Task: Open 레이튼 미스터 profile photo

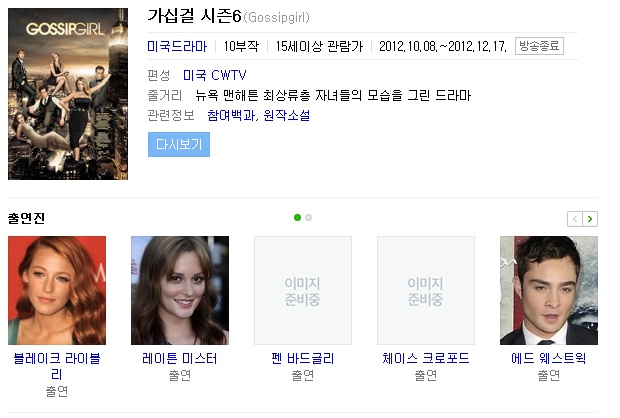Action: point(180,291)
